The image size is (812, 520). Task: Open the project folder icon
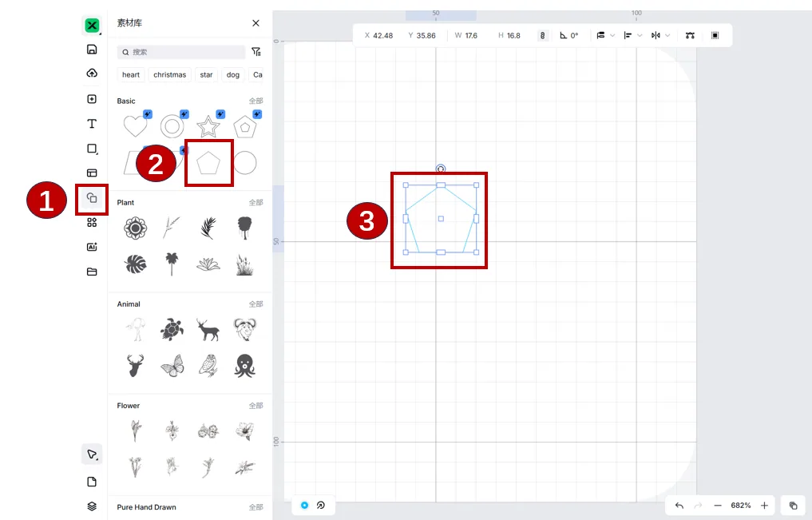click(x=92, y=272)
